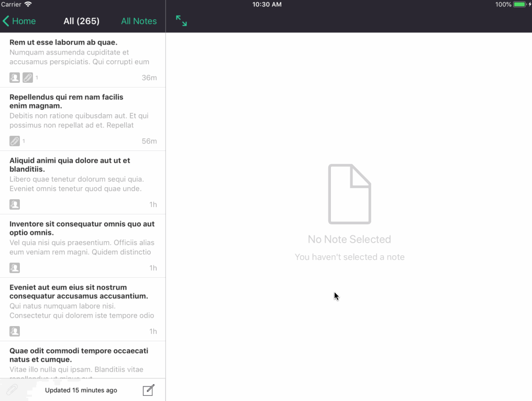Click the 100% battery percentage text
Viewport: 532px width, 401px height.
[503, 4]
